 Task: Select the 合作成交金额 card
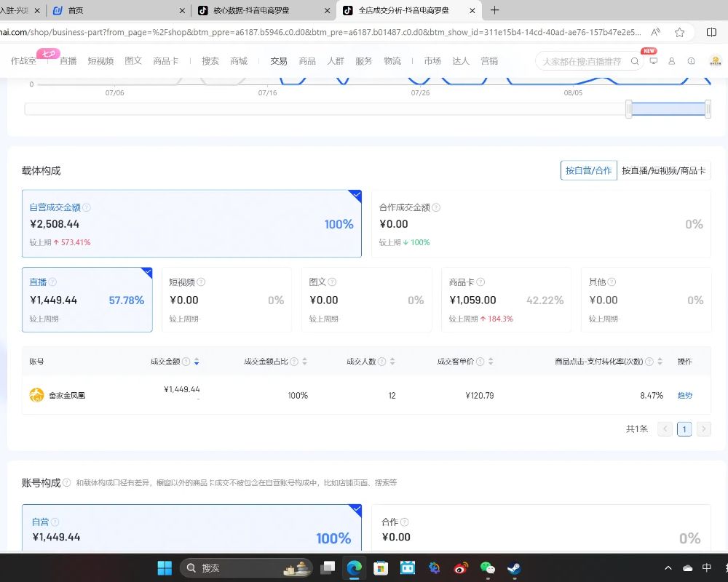541,225
